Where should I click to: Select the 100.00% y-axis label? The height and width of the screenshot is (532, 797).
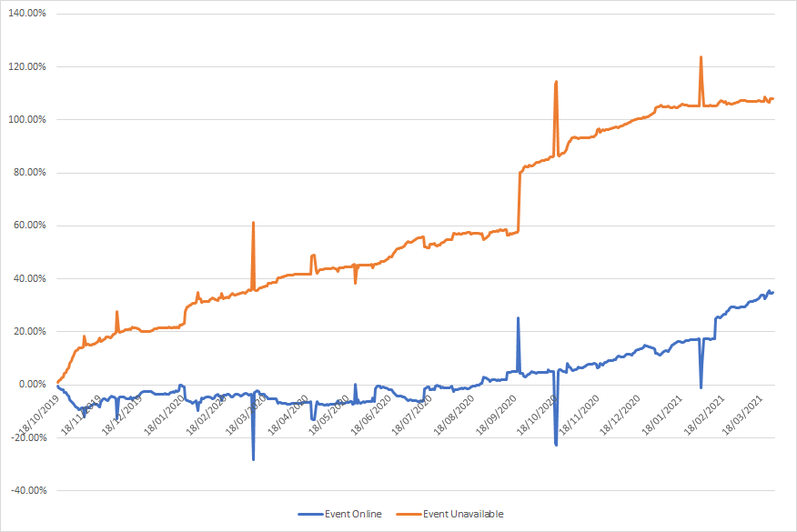tap(28, 120)
